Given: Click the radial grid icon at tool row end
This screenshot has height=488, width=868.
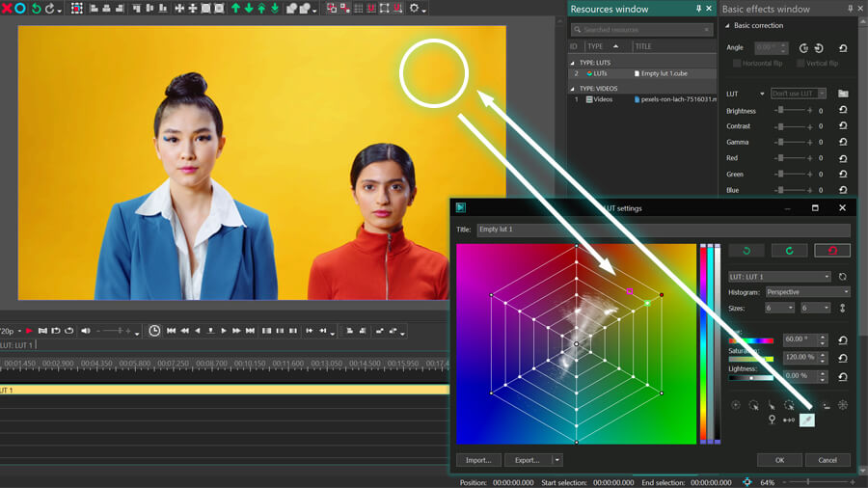Looking at the screenshot, I should pos(843,405).
